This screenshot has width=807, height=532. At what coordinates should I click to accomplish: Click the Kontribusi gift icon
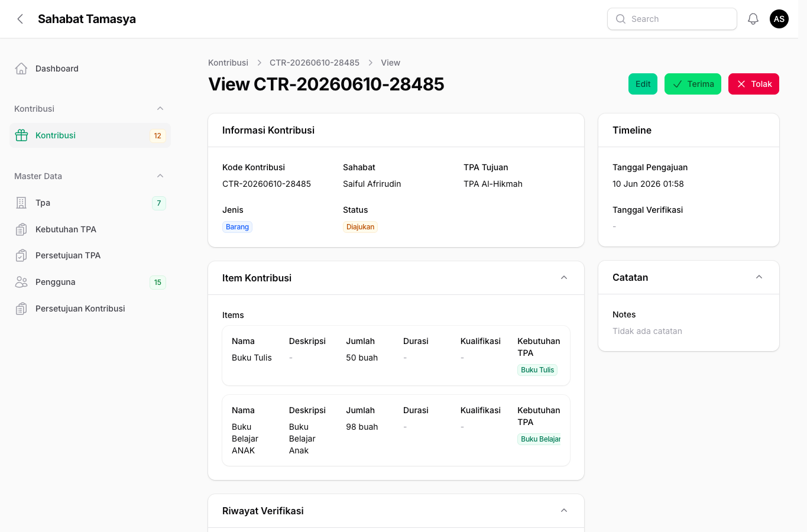[x=21, y=135]
